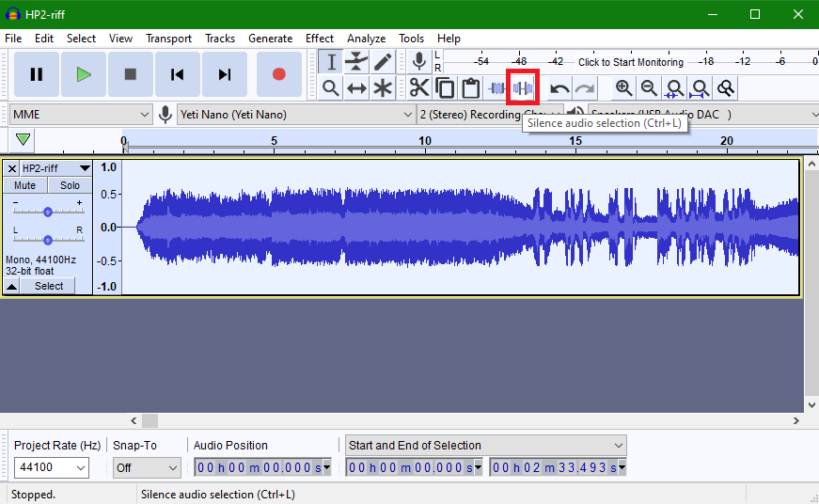
Task: Select the Draw (pencil) tool
Action: click(383, 62)
